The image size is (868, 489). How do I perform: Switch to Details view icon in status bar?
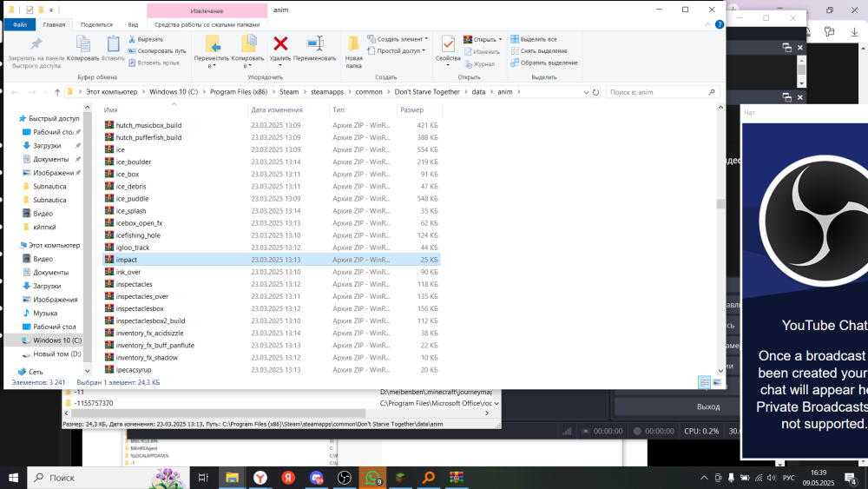pyautogui.click(x=704, y=382)
